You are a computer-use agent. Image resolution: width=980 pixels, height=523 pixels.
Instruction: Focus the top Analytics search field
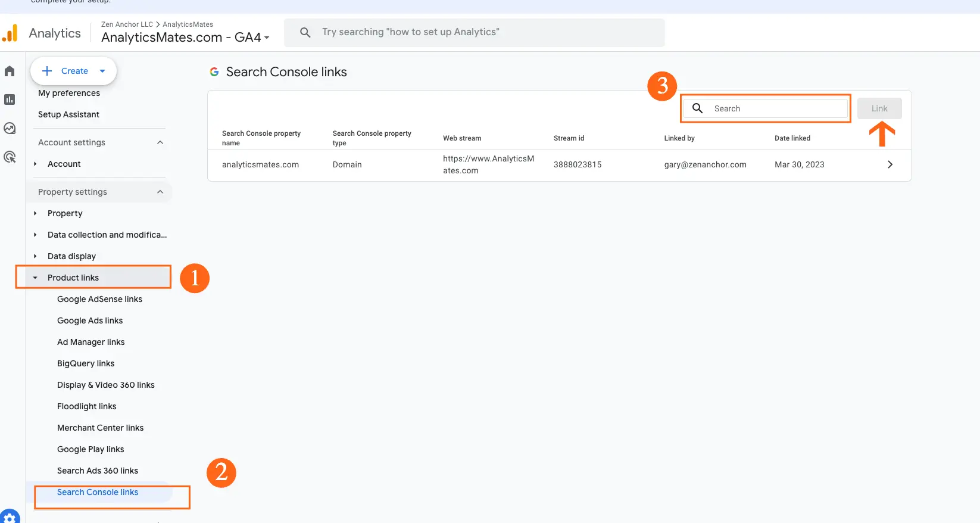(x=475, y=32)
